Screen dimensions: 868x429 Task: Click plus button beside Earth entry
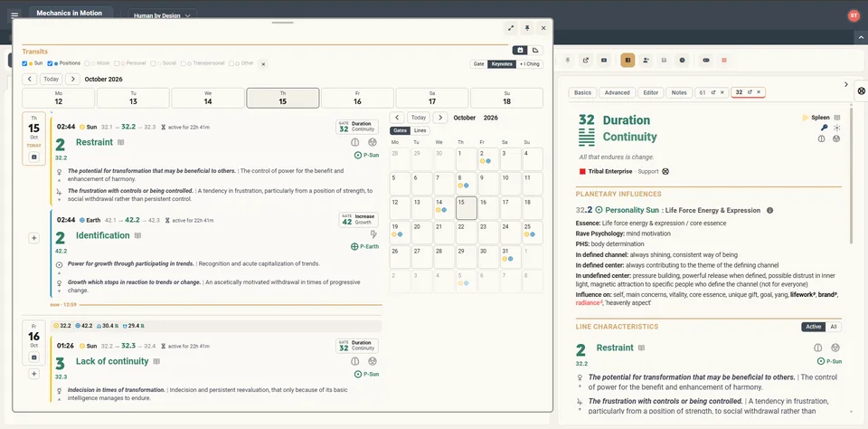33,238
